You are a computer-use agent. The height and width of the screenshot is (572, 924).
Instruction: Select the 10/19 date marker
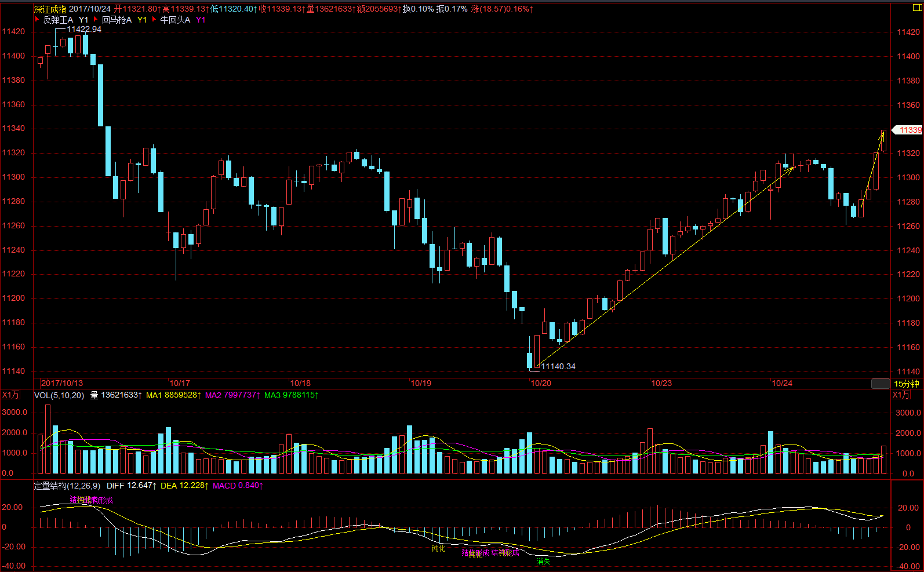coord(421,383)
